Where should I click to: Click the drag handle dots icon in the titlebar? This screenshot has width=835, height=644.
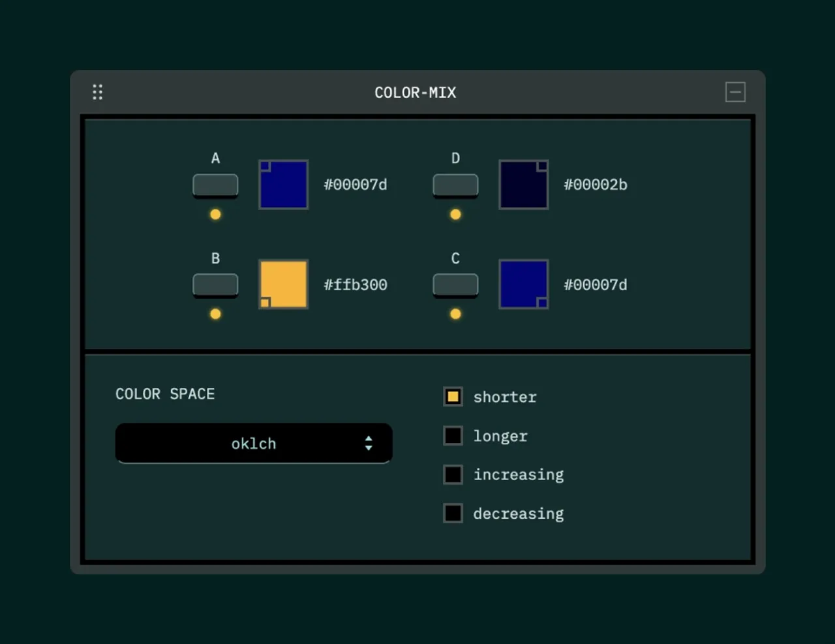97,92
